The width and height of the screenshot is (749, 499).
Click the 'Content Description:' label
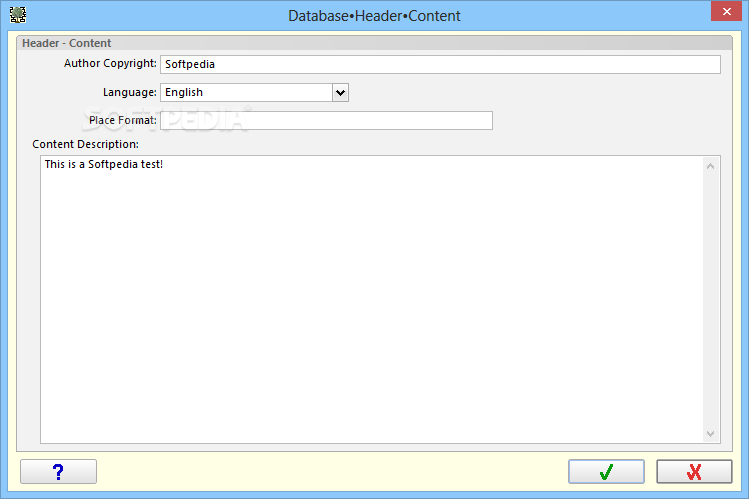tap(86, 144)
